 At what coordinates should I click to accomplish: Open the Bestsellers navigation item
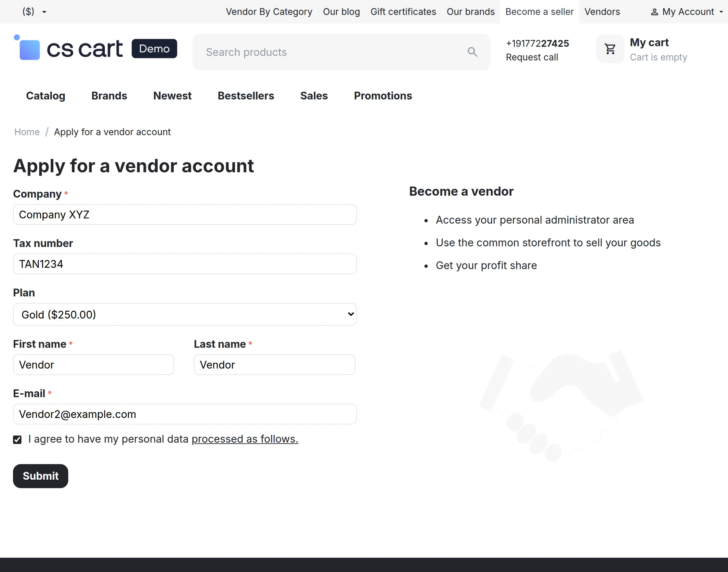(x=246, y=96)
